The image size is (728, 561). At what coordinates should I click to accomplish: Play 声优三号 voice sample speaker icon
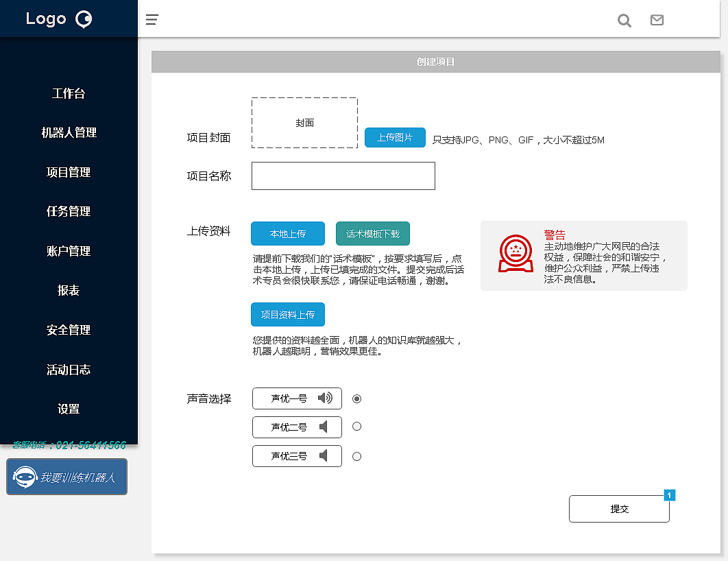pyautogui.click(x=321, y=455)
